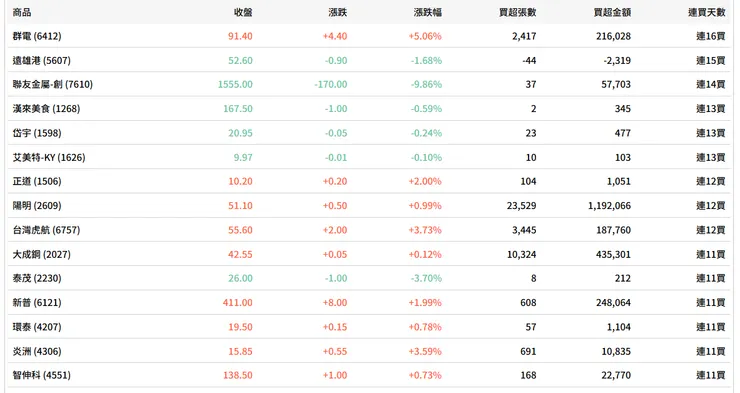Open stock 新普 (6121)
Viewport: 740px width, 393px height.
coord(37,303)
